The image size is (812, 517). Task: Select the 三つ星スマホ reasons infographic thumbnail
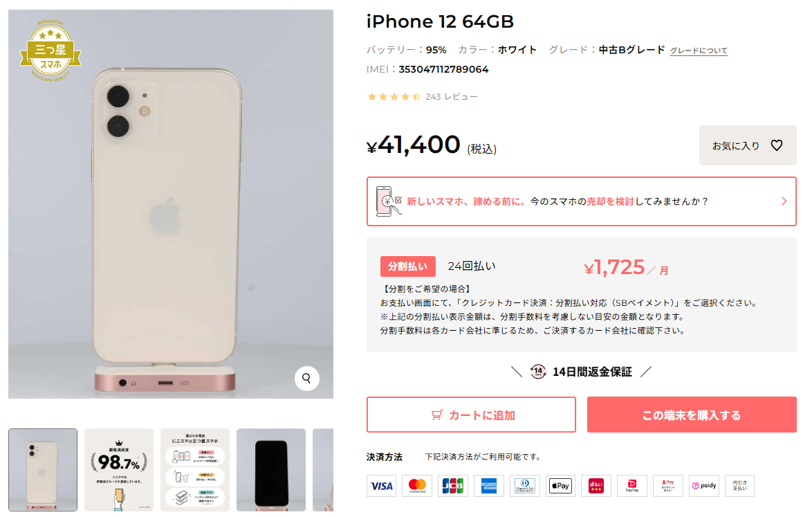click(x=195, y=470)
